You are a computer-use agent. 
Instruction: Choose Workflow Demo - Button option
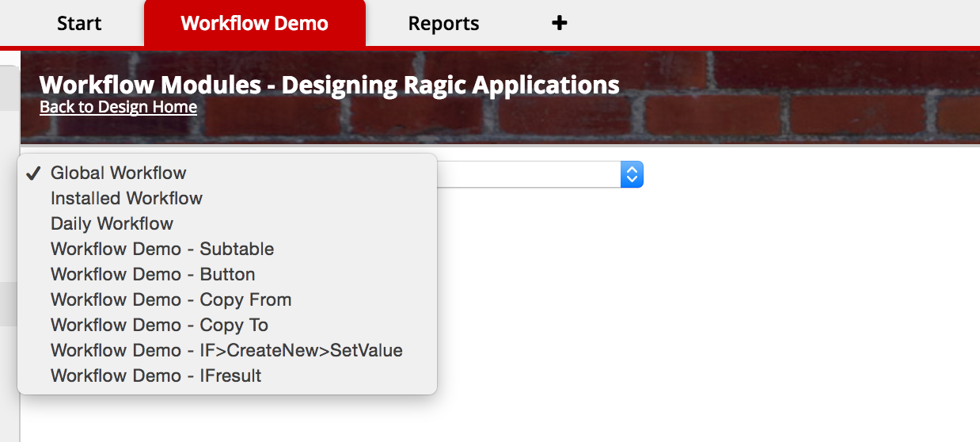[227, 274]
